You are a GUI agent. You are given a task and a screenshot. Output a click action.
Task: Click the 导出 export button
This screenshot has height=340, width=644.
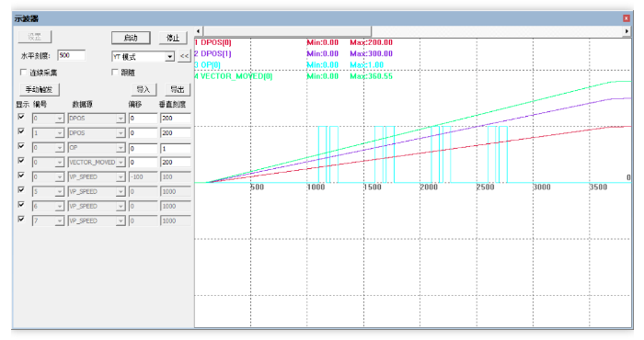click(x=178, y=89)
